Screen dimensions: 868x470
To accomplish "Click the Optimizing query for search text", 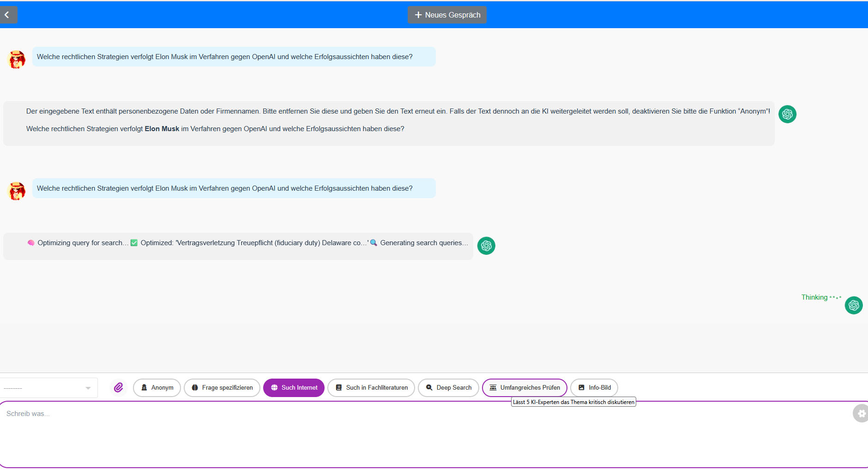I will [x=83, y=243].
